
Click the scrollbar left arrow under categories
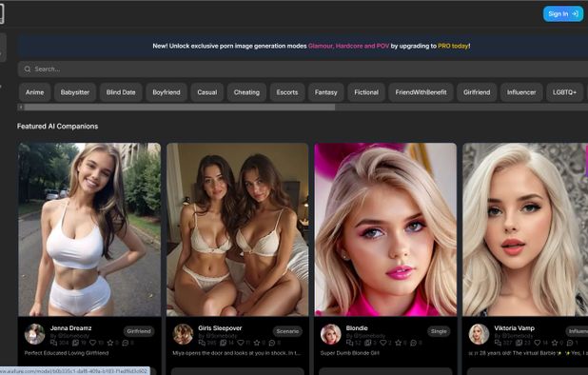point(21,108)
